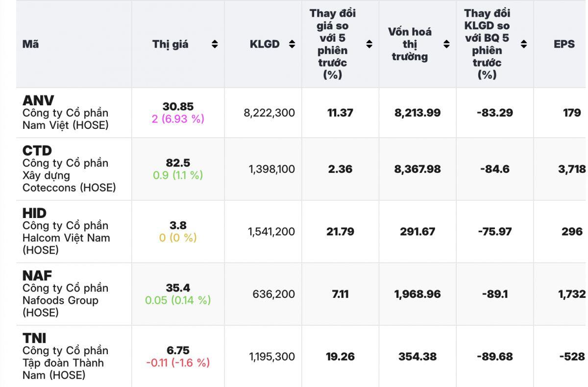Select the HID stock ticker

tap(34, 213)
